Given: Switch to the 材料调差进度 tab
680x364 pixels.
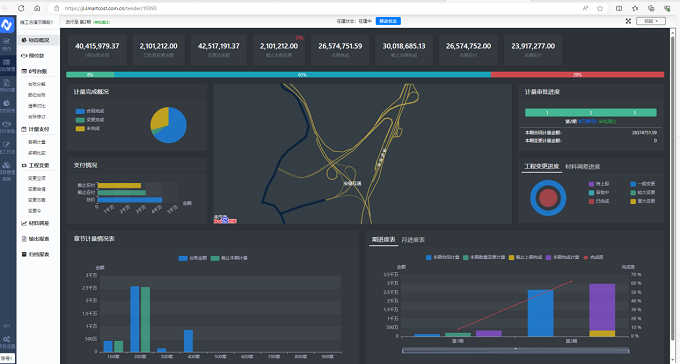Looking at the screenshot, I should [x=582, y=167].
